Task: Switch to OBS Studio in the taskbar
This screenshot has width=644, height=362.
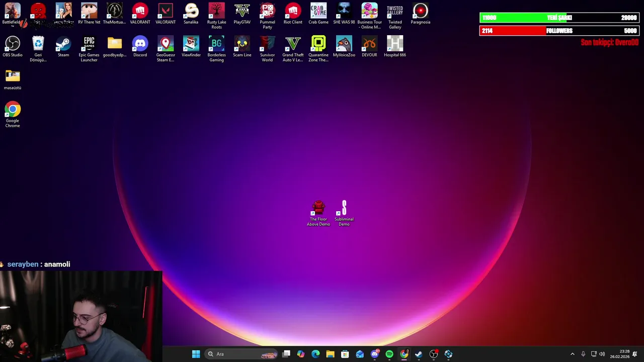Action: (434, 354)
